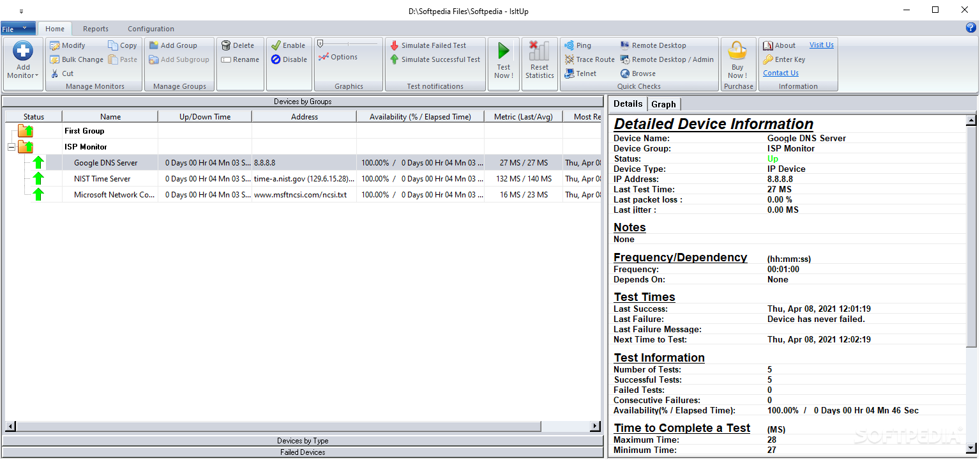Click the Copy icon
This screenshot has height=460, width=980.
pyautogui.click(x=112, y=45)
